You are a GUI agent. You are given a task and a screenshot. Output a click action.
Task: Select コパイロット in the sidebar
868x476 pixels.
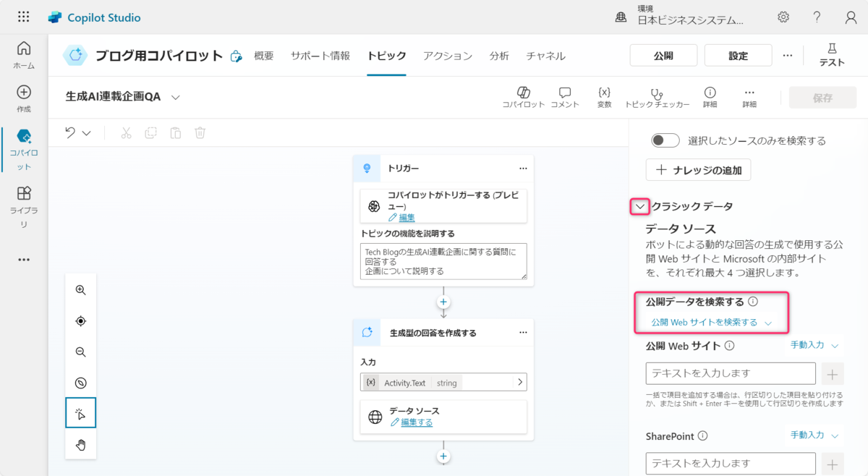click(24, 150)
